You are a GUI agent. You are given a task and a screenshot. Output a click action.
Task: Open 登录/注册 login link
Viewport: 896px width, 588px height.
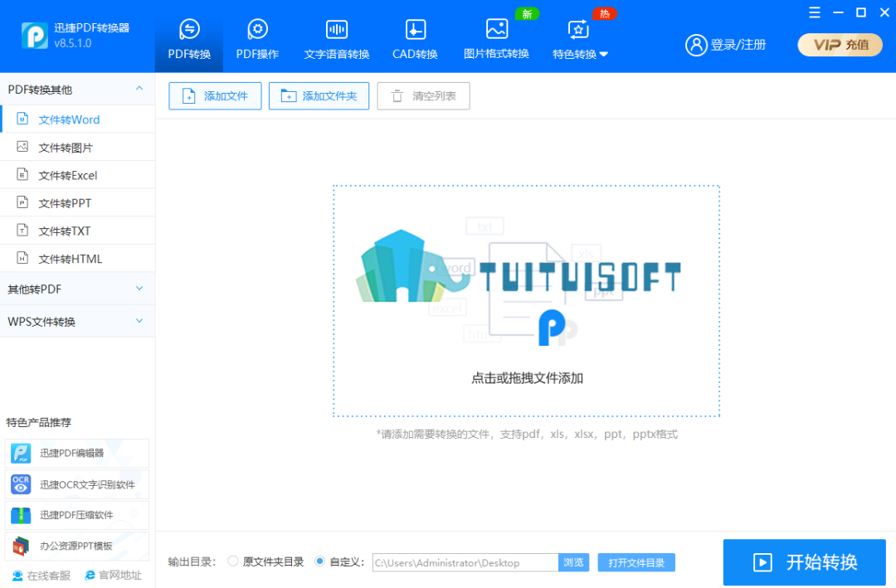738,45
